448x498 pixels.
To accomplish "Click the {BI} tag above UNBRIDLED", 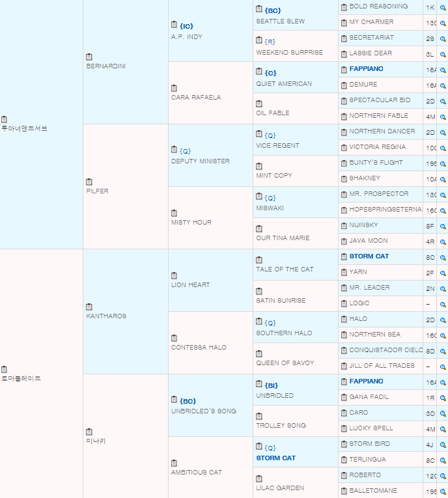I will pos(272,385).
